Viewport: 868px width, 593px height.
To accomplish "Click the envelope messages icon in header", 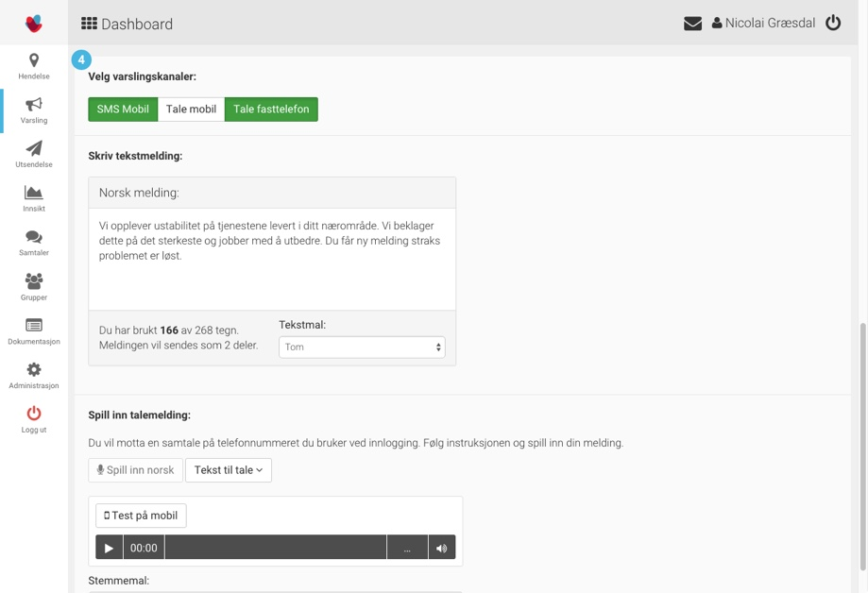I will coord(692,24).
